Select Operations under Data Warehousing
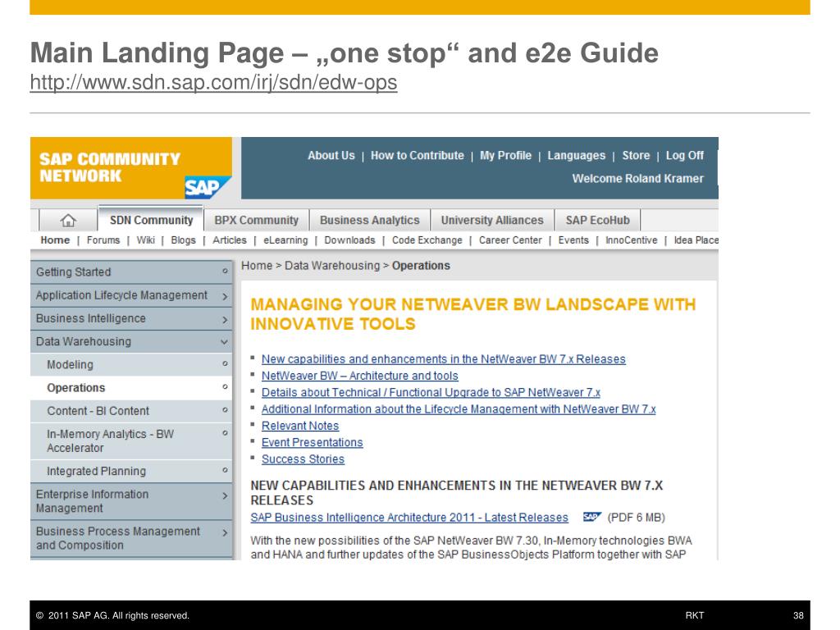 (131, 387)
